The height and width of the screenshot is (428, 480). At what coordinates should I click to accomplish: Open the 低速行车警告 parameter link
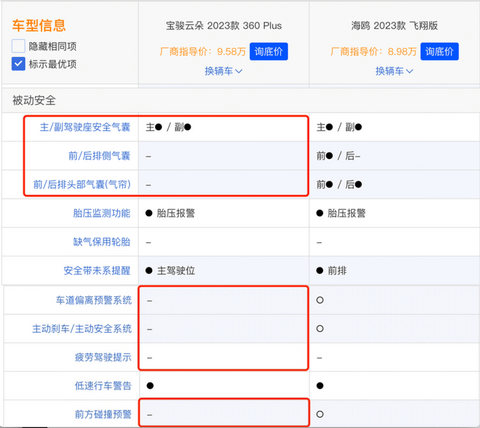pyautogui.click(x=103, y=386)
